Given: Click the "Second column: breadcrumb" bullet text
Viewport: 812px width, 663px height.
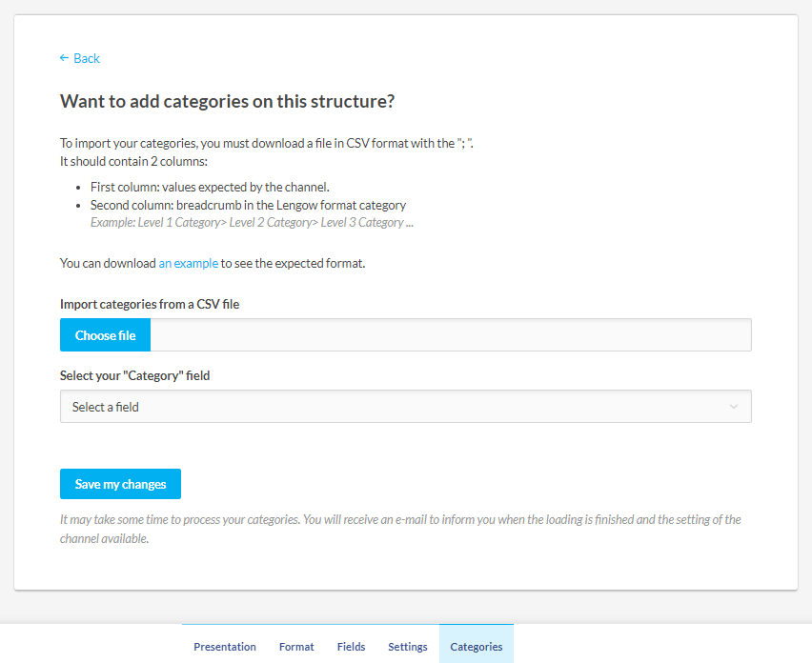Looking at the screenshot, I should point(248,205).
